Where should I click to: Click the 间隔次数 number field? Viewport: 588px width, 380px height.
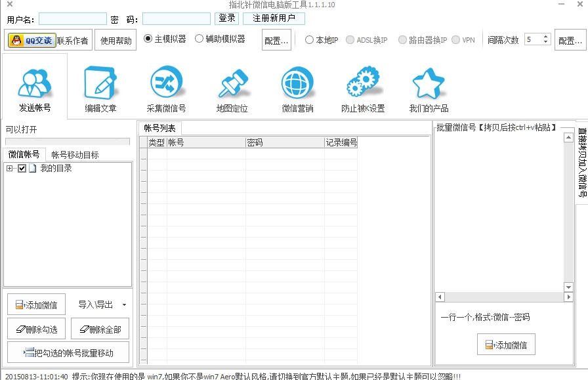click(x=533, y=39)
